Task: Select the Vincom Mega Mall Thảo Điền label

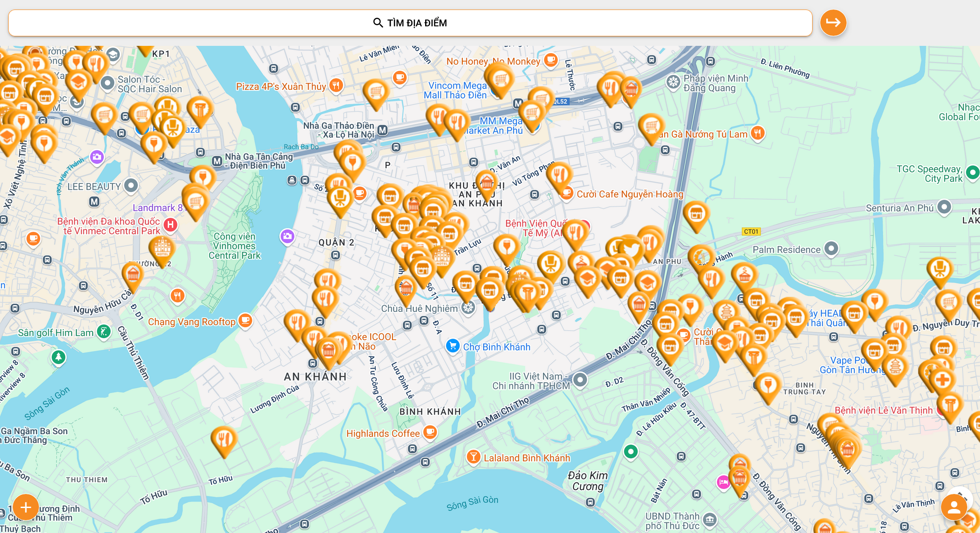Action: click(456, 90)
